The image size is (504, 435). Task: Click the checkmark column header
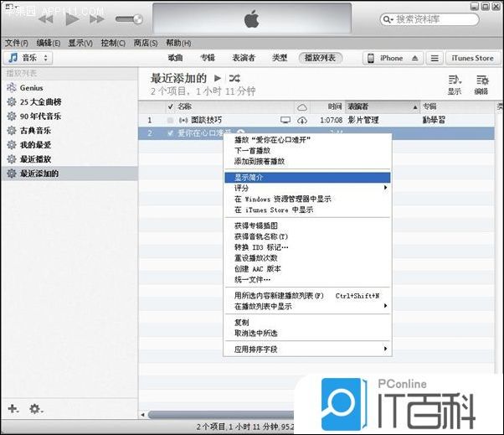click(x=171, y=106)
